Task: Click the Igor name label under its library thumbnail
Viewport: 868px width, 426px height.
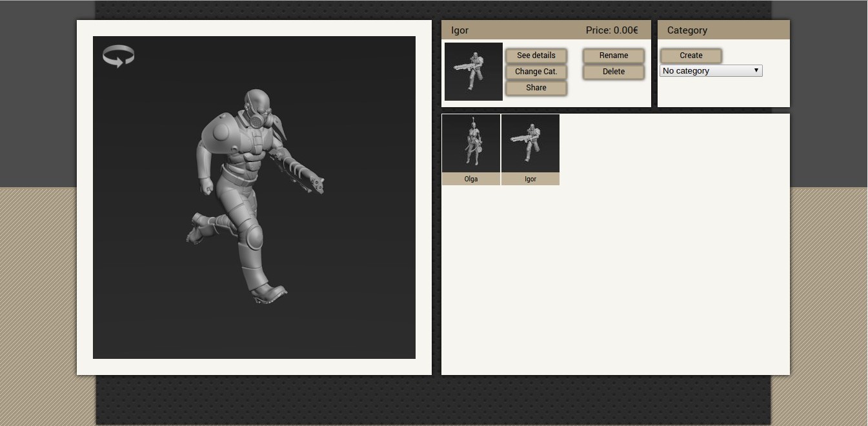Action: [530, 179]
